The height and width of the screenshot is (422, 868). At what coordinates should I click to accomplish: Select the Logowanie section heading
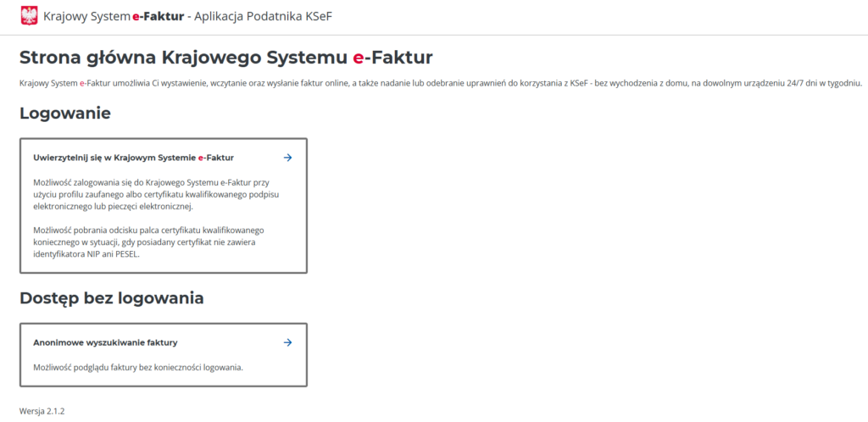tap(65, 113)
